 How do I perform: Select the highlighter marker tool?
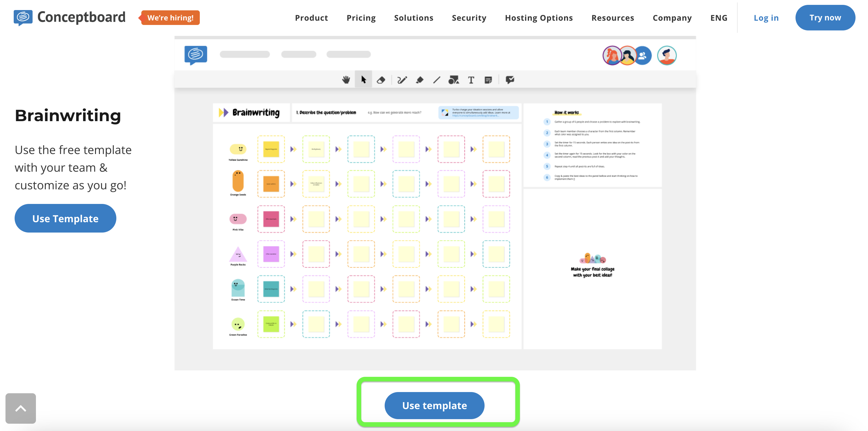(419, 80)
